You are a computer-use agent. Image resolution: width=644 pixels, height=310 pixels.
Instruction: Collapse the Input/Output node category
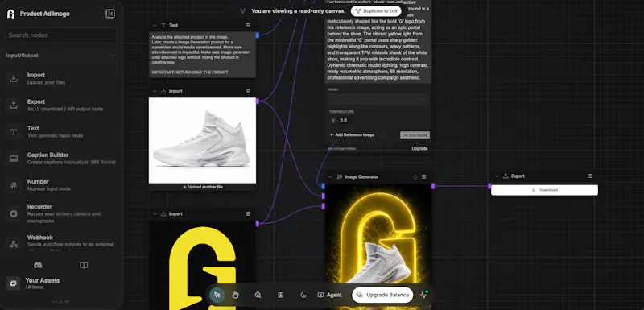click(x=113, y=56)
